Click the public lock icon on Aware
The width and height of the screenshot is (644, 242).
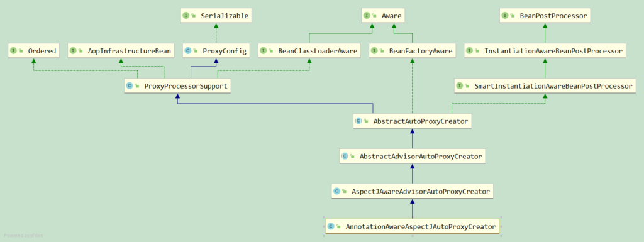374,16
